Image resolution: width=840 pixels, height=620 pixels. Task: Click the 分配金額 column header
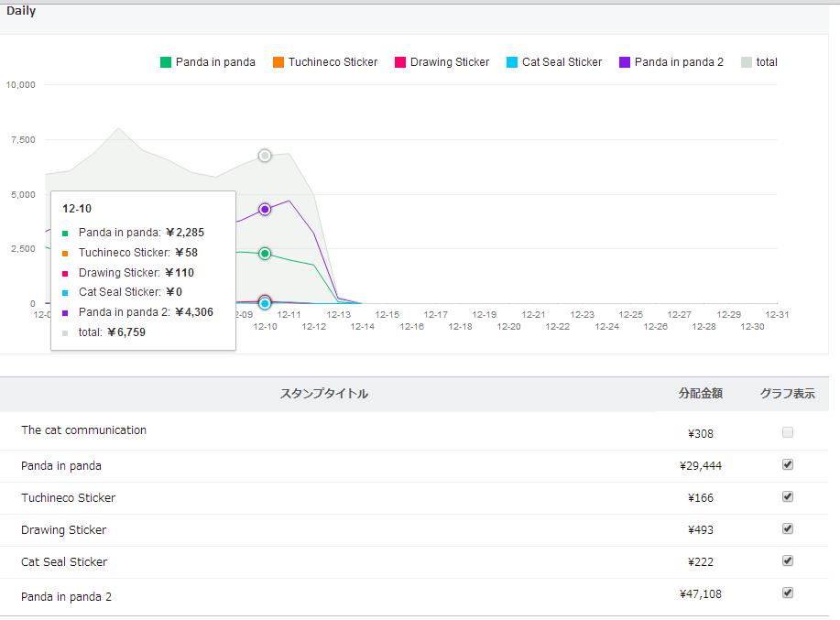[701, 394]
